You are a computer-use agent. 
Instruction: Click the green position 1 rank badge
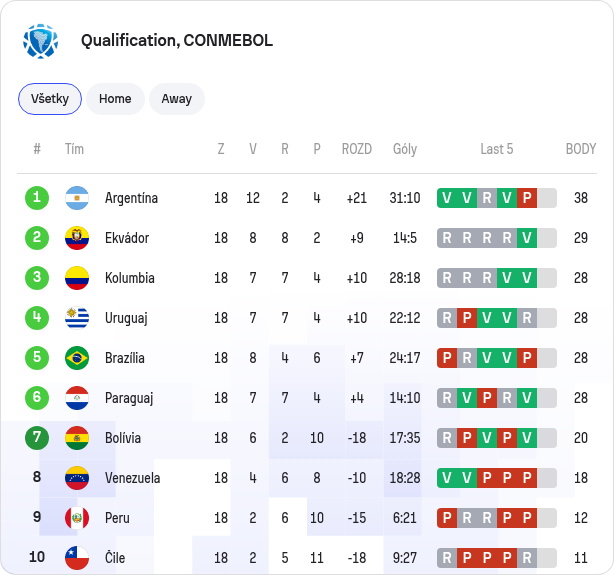(37, 198)
